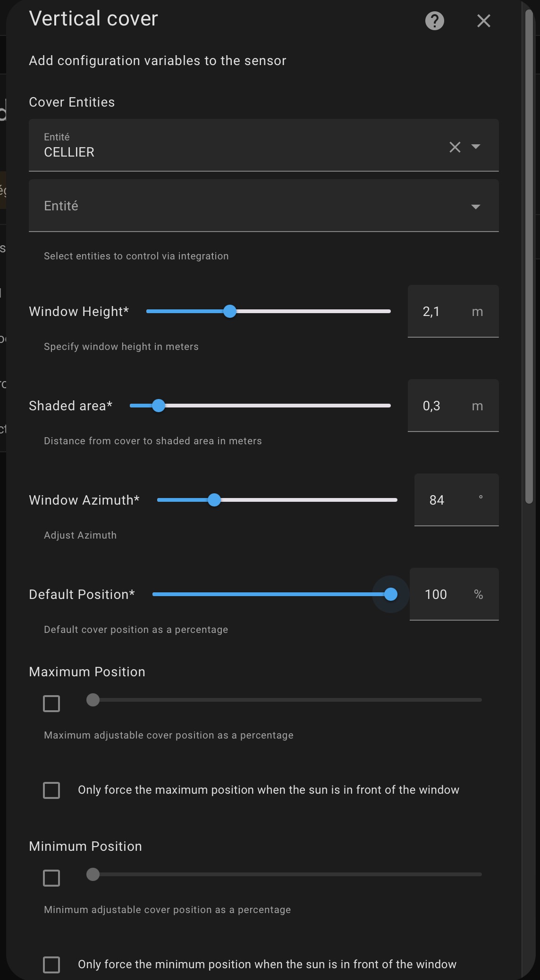Click the Default Position slider handle
The height and width of the screenshot is (980, 540).
tap(390, 594)
